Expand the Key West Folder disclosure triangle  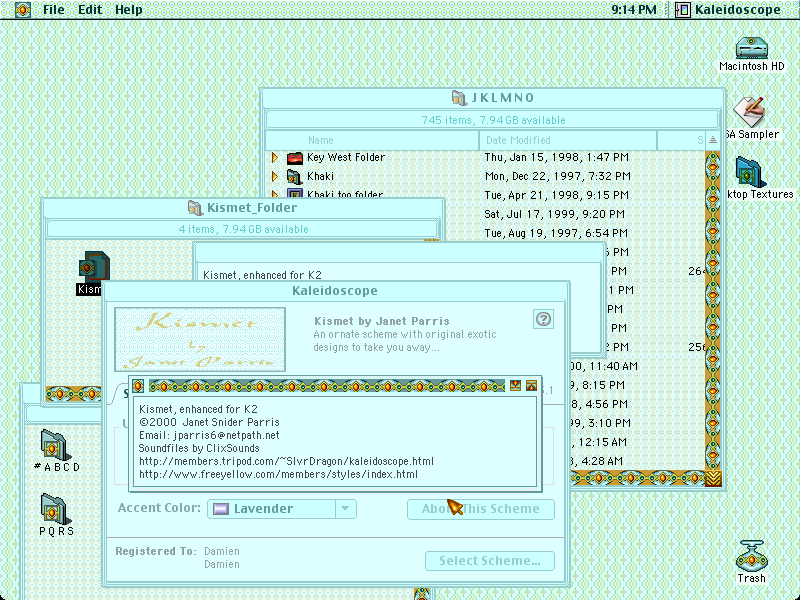click(x=274, y=158)
